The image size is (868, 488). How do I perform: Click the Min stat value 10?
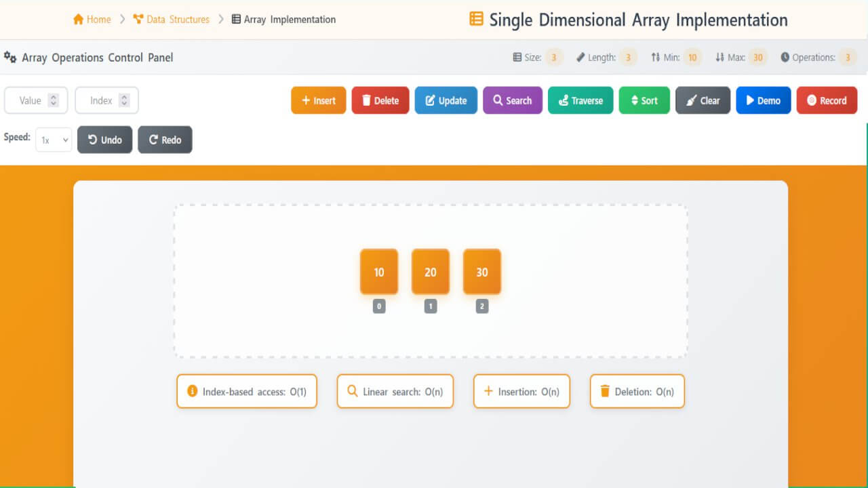(692, 58)
